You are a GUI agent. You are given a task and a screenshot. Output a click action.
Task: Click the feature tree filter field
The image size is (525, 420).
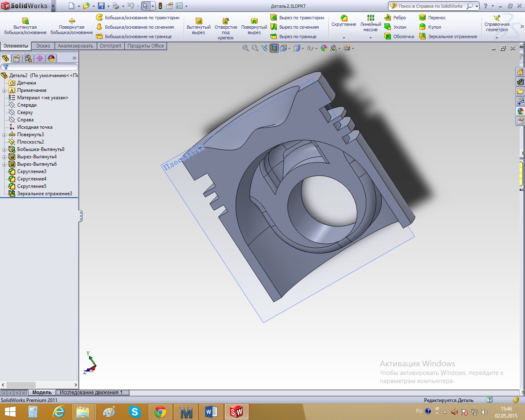coord(39,67)
